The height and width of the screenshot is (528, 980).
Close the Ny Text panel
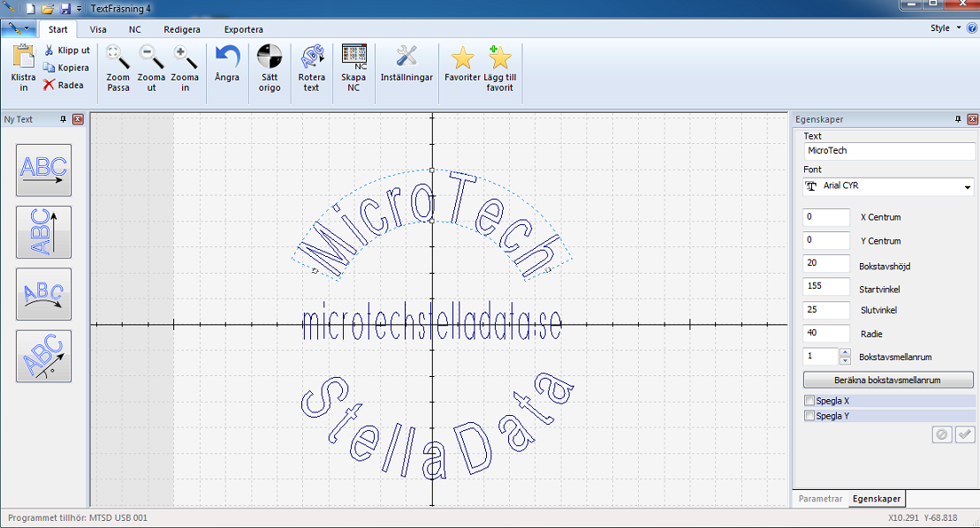78,119
